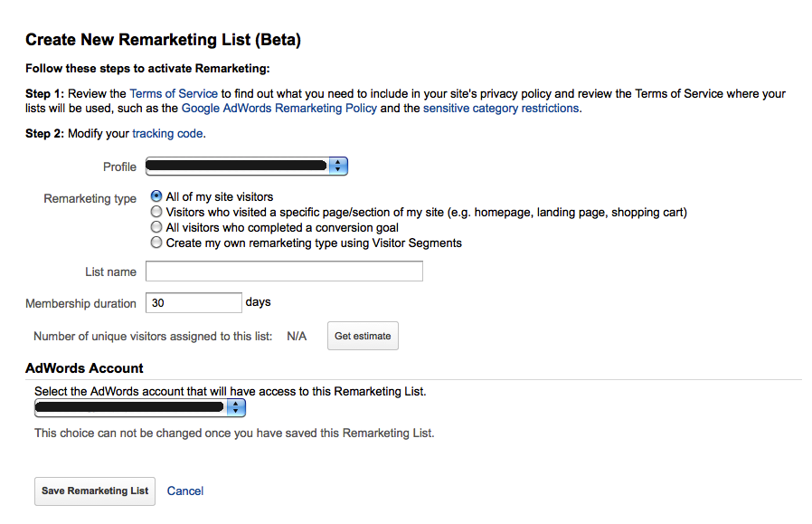This screenshot has width=812, height=524.
Task: Select the All of my site visitors option
Action: (x=157, y=196)
